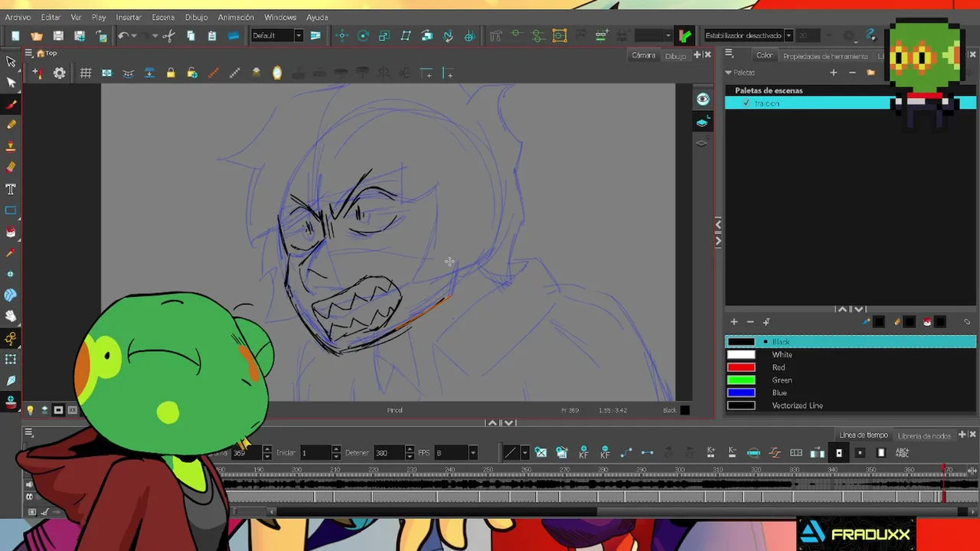Select the Blue colour swatch
The height and width of the screenshot is (551, 980).
pyautogui.click(x=741, y=393)
